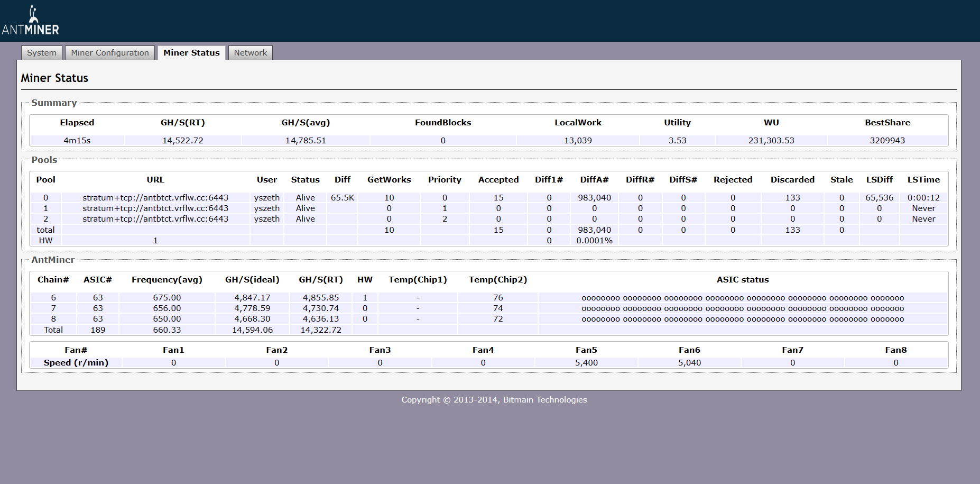This screenshot has width=980, height=484.
Task: Click the Rejected column header
Action: point(733,180)
